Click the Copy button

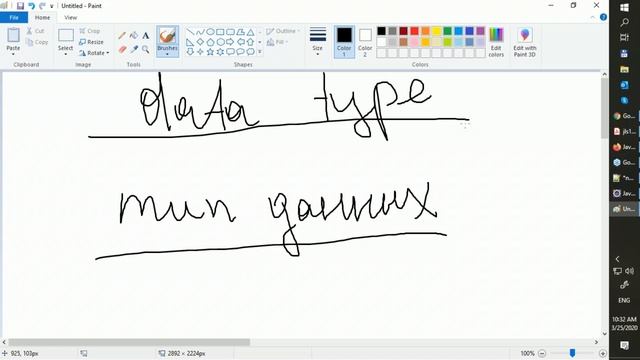click(x=37, y=42)
